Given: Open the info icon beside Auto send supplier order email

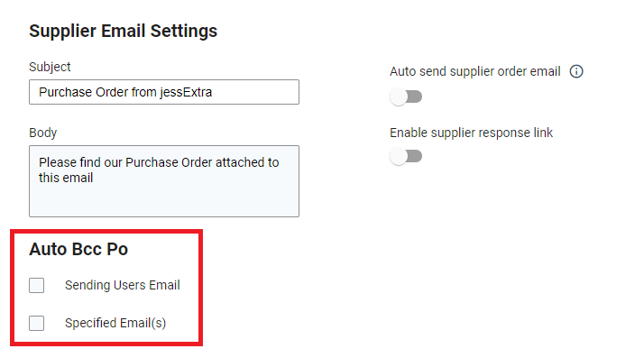Looking at the screenshot, I should 576,71.
